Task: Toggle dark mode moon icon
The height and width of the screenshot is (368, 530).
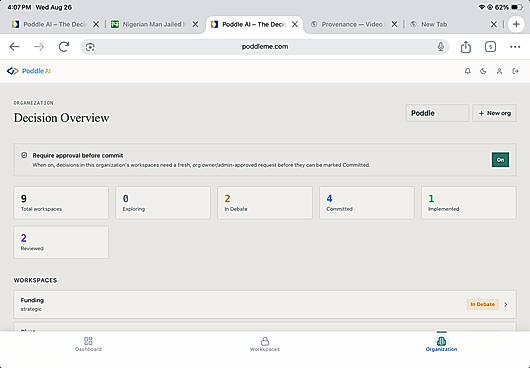Action: coord(483,71)
